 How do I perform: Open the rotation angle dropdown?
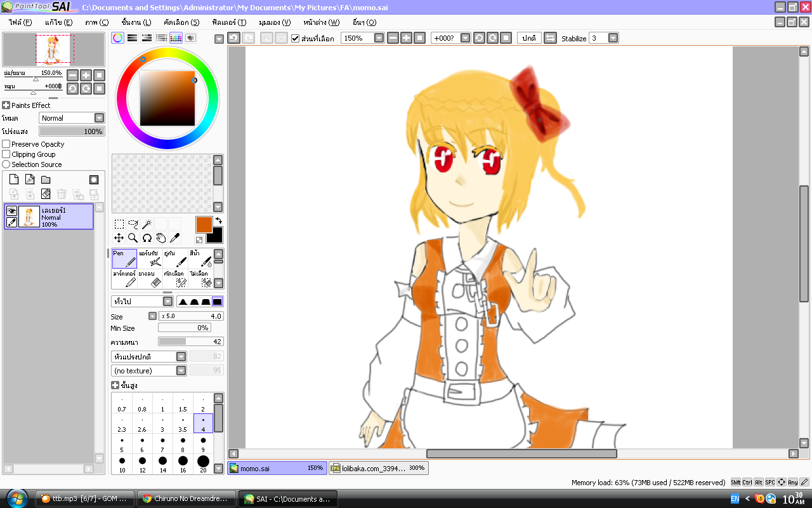point(451,38)
